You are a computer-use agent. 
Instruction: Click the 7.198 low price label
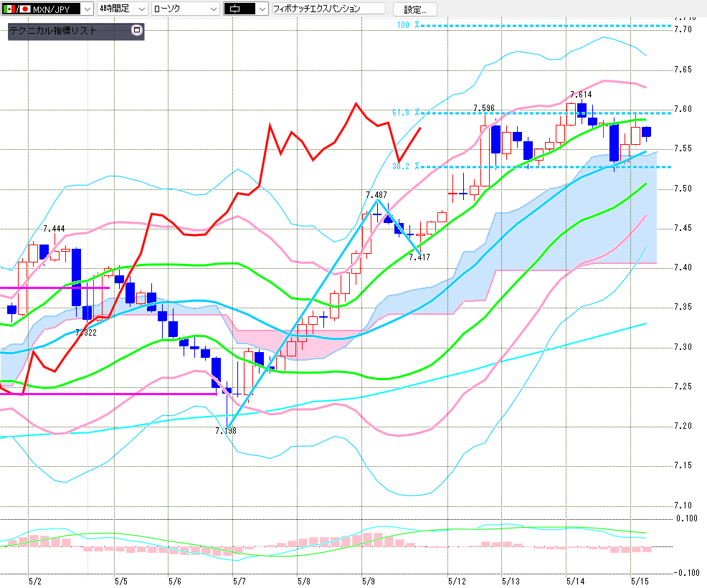click(226, 431)
